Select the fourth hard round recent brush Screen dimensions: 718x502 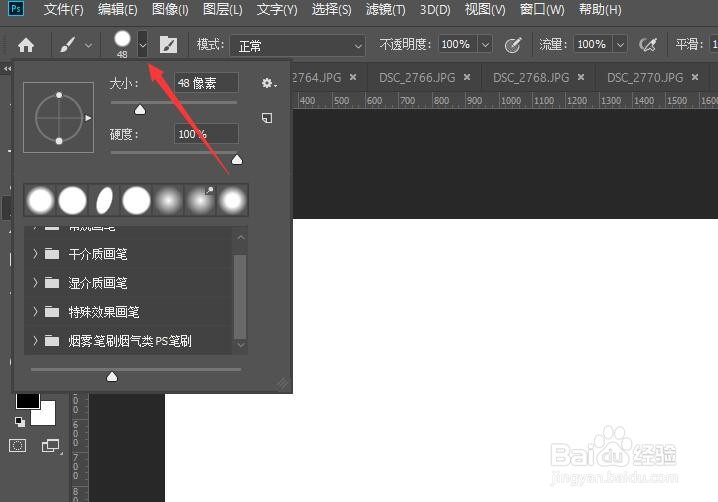(x=136, y=200)
